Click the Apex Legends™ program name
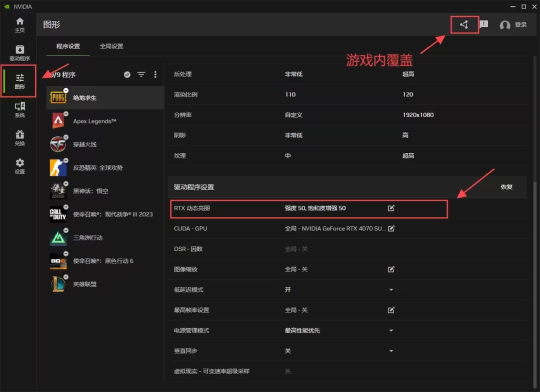This screenshot has width=540, height=392. [94, 121]
